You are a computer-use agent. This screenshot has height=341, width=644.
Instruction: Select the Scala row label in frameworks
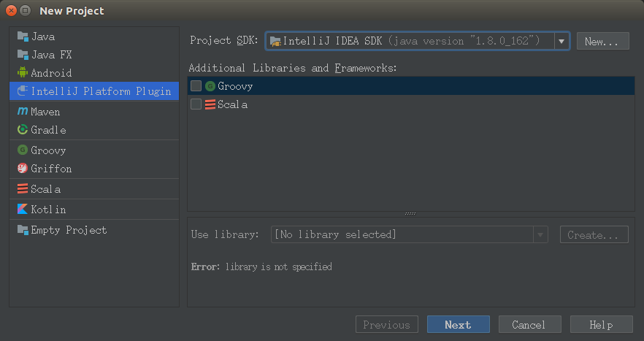click(232, 104)
